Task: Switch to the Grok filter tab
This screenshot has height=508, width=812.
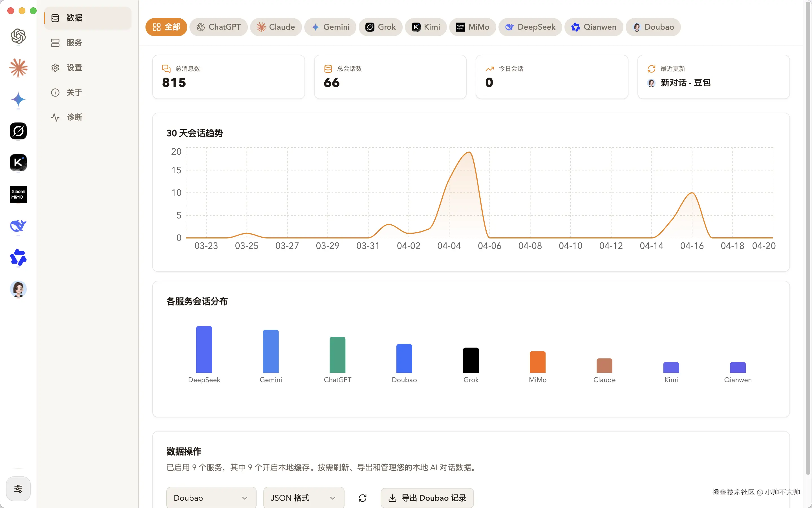Action: tap(381, 27)
